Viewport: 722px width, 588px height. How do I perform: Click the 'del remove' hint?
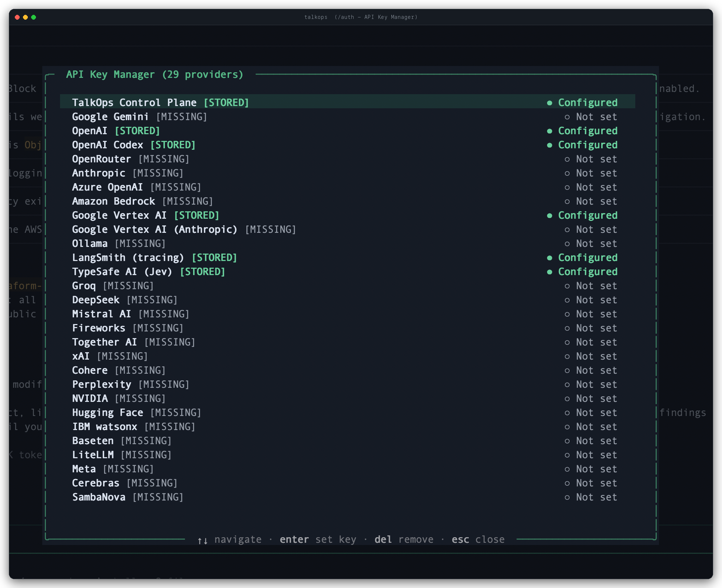404,539
